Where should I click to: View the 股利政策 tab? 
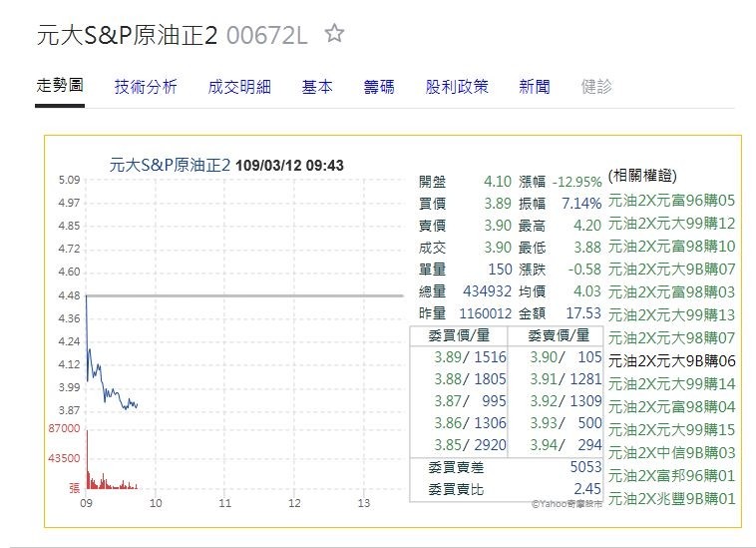tap(457, 87)
